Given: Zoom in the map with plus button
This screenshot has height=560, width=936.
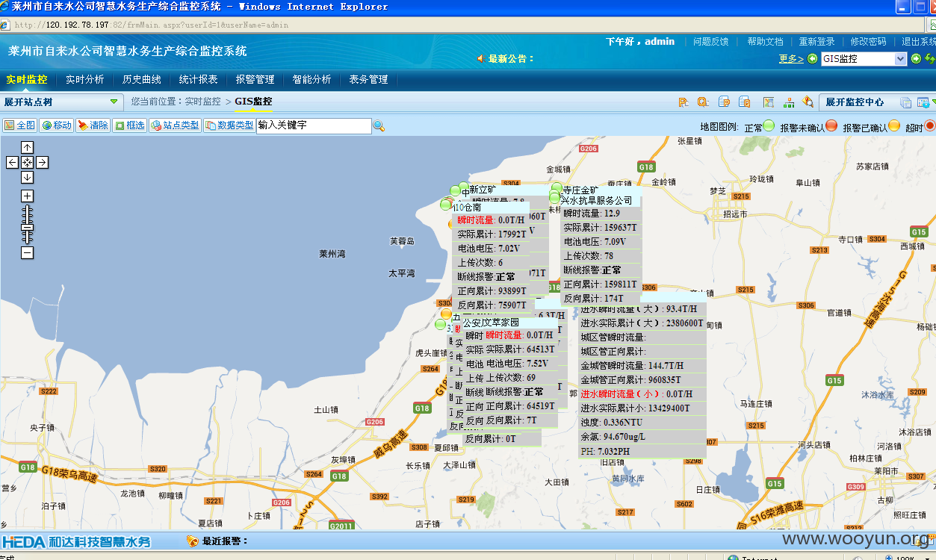Looking at the screenshot, I should [27, 196].
